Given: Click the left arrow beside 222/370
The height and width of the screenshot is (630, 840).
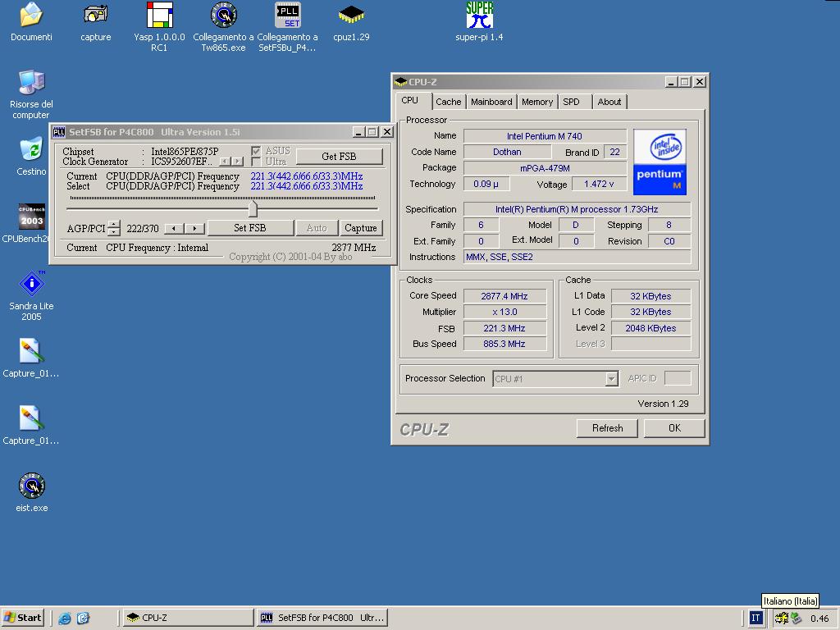Looking at the screenshot, I should (174, 228).
